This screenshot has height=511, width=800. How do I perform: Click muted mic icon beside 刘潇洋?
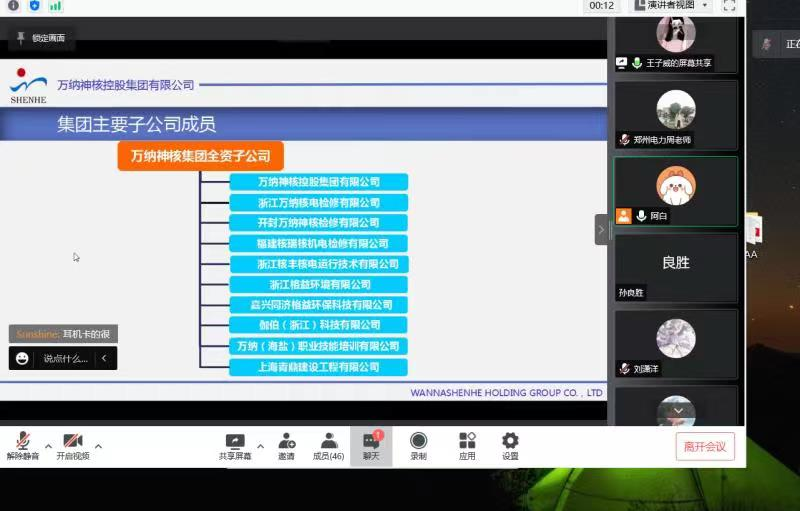624,368
